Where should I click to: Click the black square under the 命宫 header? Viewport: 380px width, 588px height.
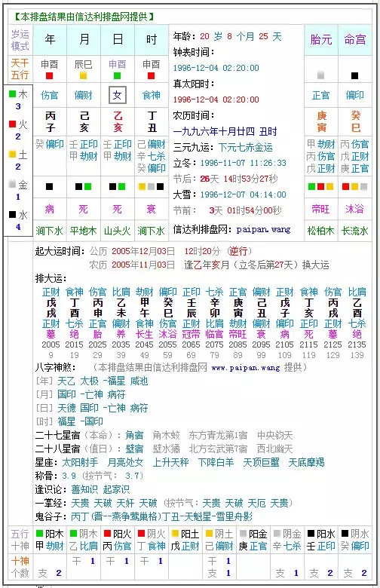(x=354, y=75)
